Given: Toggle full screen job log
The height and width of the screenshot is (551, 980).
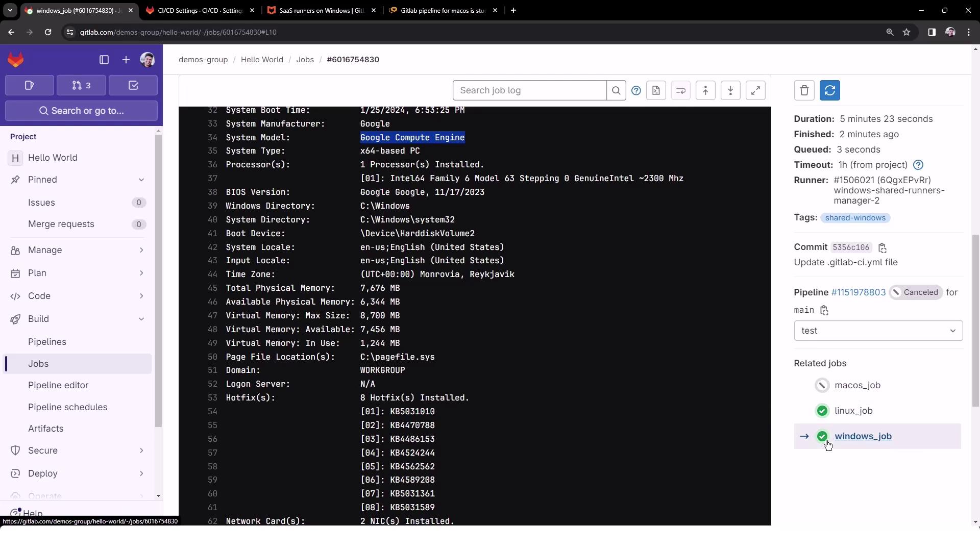Looking at the screenshot, I should coord(755,90).
